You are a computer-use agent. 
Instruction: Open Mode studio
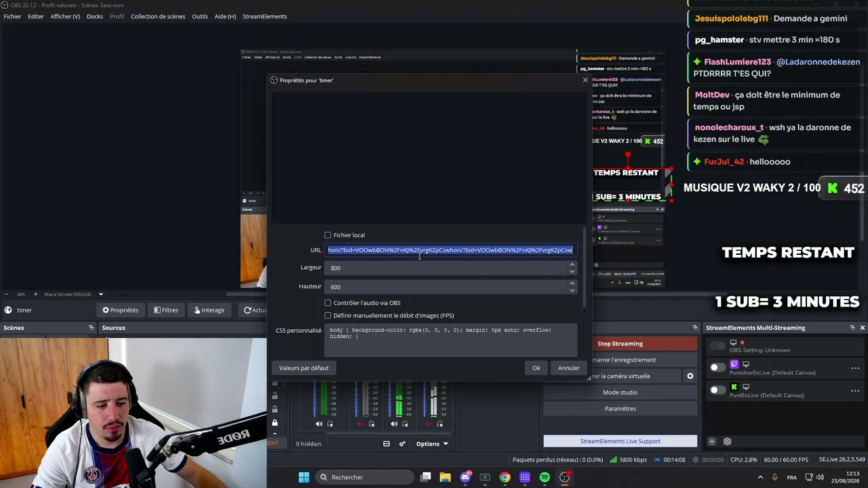(x=620, y=392)
